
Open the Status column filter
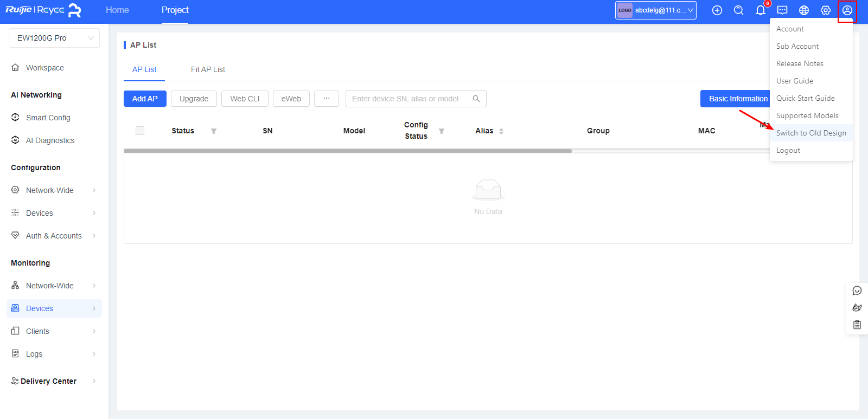click(214, 131)
